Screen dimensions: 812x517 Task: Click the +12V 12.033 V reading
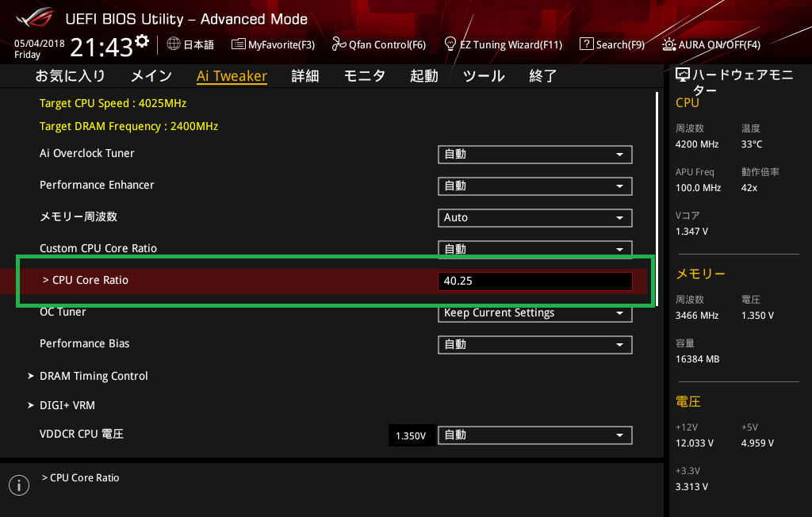695,443
